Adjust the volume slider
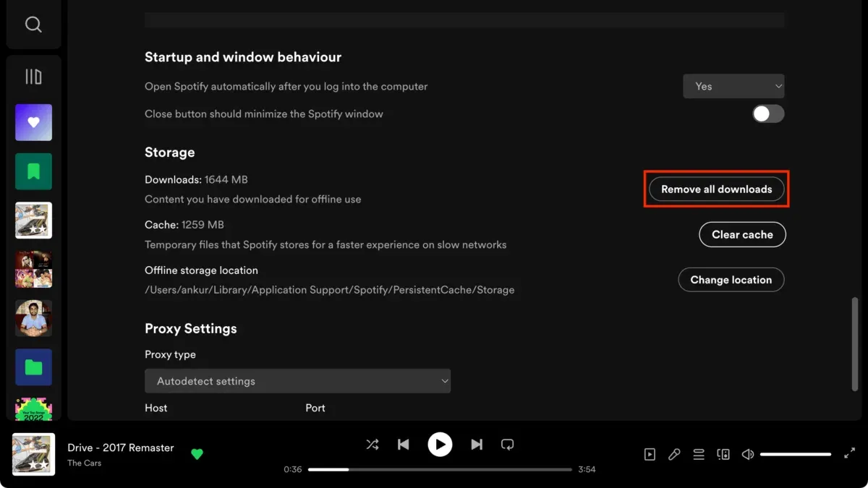The height and width of the screenshot is (488, 868). 796,454
